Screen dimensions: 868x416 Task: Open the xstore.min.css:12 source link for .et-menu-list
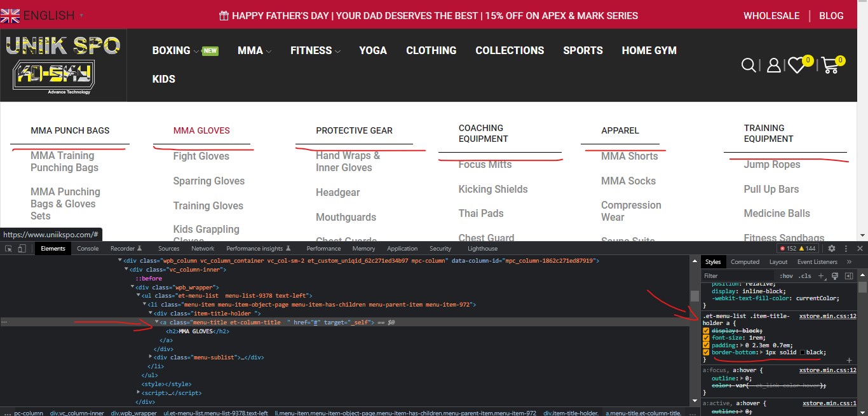coord(828,316)
